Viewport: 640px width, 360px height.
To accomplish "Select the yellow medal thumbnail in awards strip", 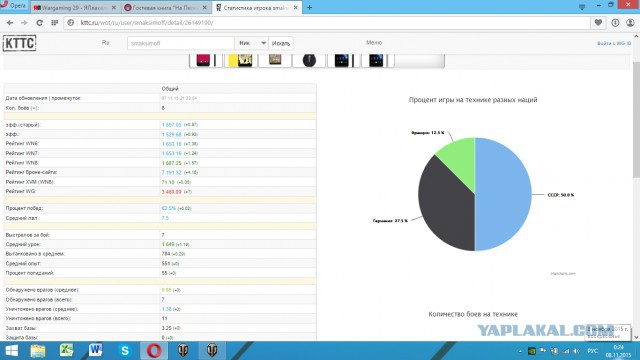I will (x=240, y=60).
